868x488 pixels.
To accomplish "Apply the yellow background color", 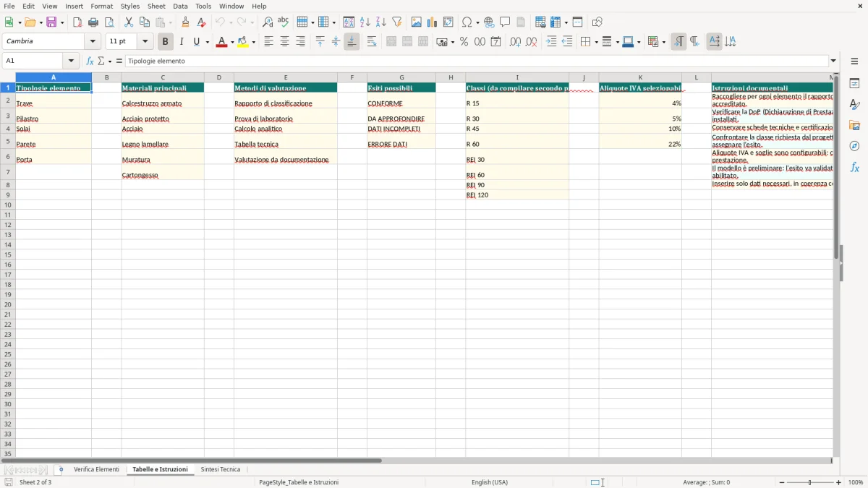I will coord(242,42).
